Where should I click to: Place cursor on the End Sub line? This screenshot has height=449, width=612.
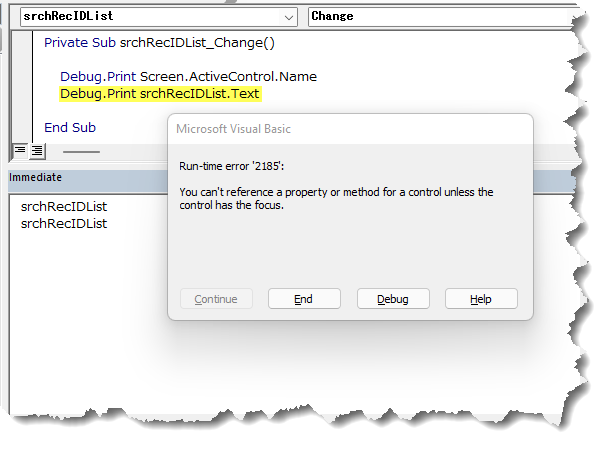tap(70, 127)
